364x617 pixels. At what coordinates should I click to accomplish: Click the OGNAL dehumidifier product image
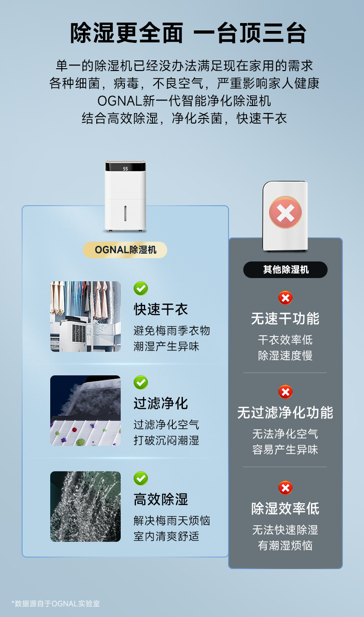(125, 196)
